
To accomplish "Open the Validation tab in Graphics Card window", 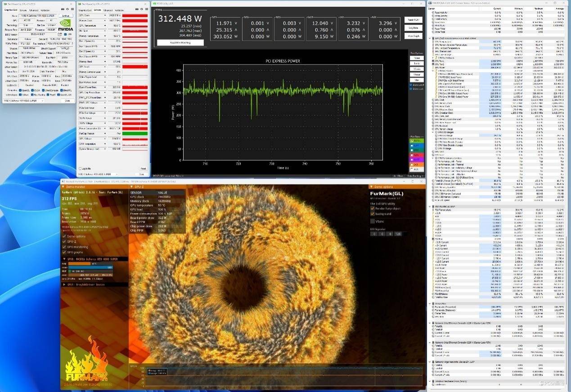I will pos(45,9).
